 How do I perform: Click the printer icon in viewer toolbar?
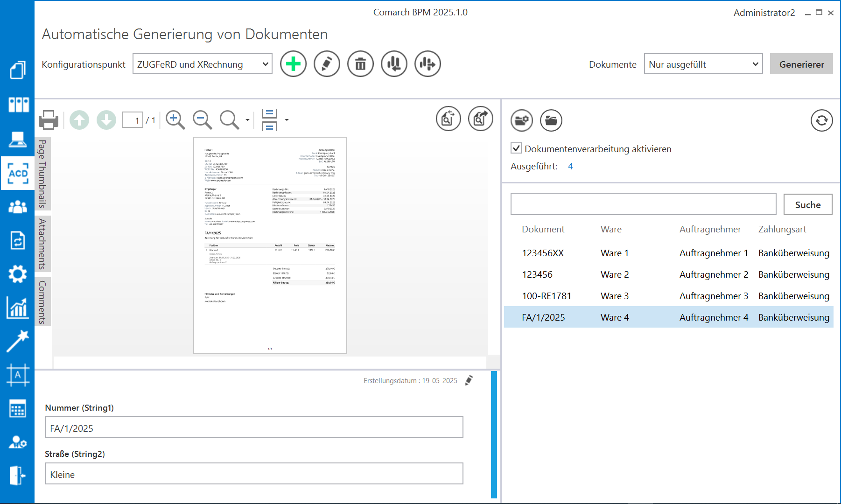(49, 120)
